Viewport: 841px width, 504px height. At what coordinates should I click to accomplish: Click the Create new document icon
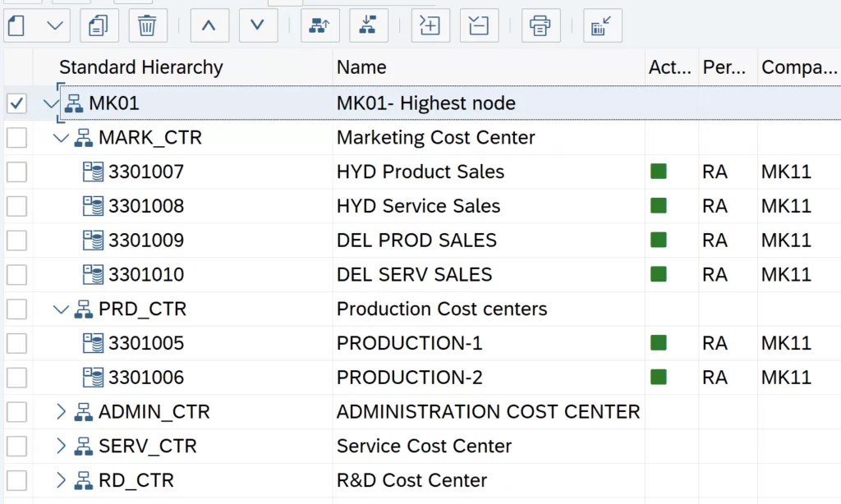click(x=16, y=25)
